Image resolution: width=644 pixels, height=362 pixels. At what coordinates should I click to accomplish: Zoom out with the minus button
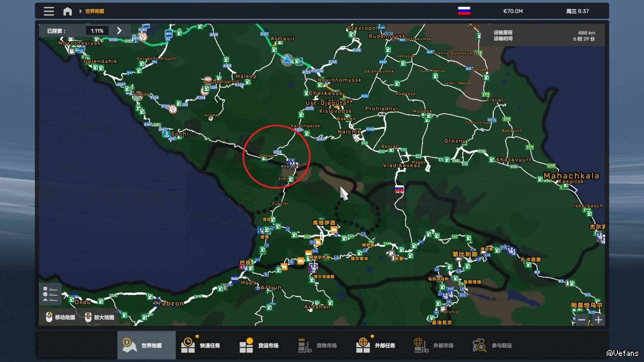coord(581,320)
